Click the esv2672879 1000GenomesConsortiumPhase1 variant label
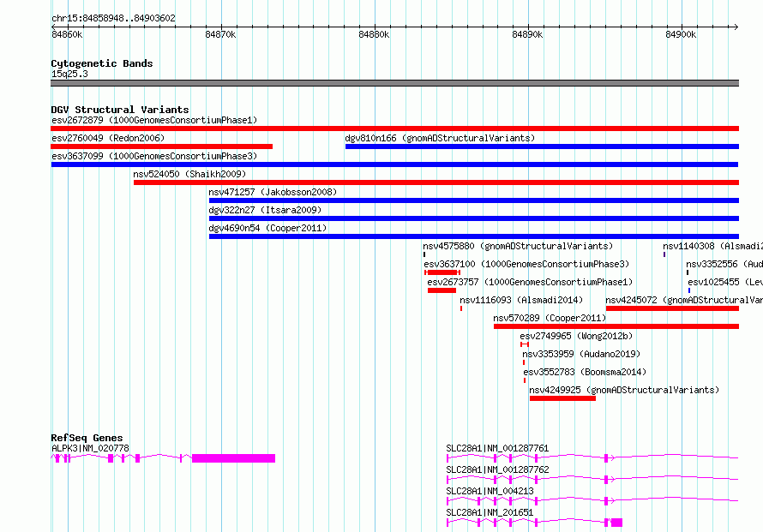Viewport: 763px width, 532px height. tap(154, 120)
